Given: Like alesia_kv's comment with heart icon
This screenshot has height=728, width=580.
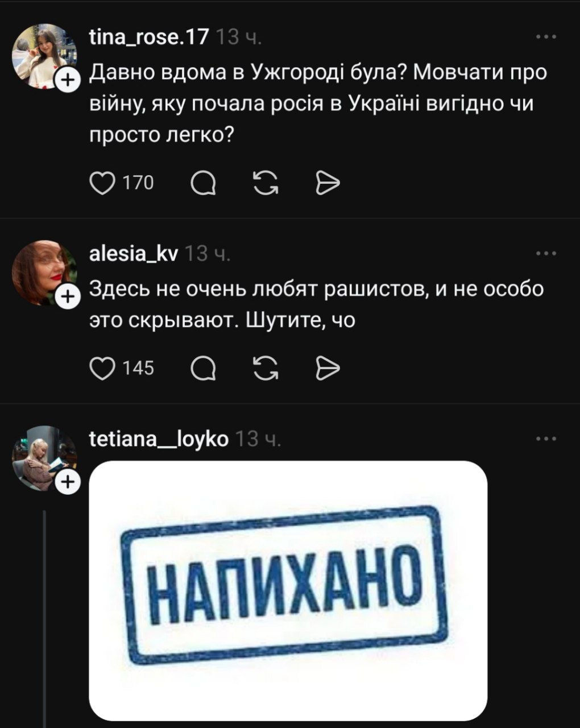Looking at the screenshot, I should pyautogui.click(x=103, y=369).
